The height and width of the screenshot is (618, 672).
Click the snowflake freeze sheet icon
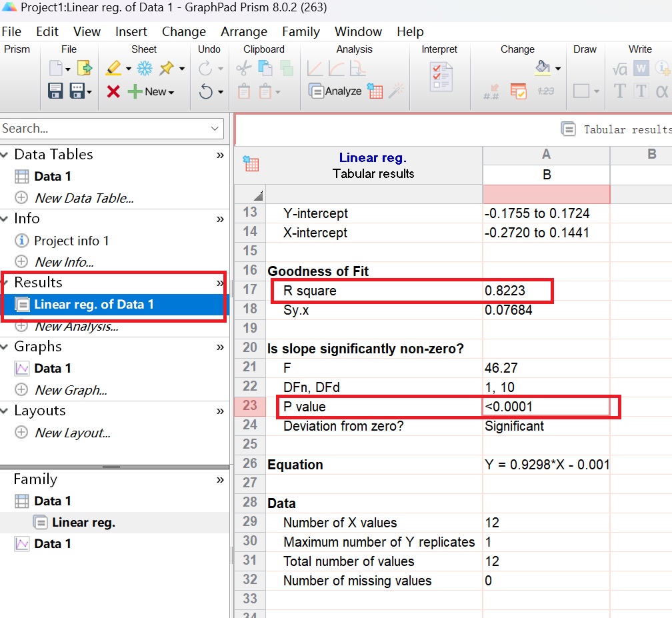point(144,69)
